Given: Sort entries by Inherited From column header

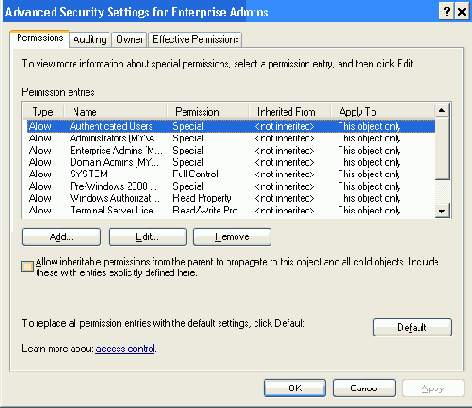Looking at the screenshot, I should pos(290,112).
